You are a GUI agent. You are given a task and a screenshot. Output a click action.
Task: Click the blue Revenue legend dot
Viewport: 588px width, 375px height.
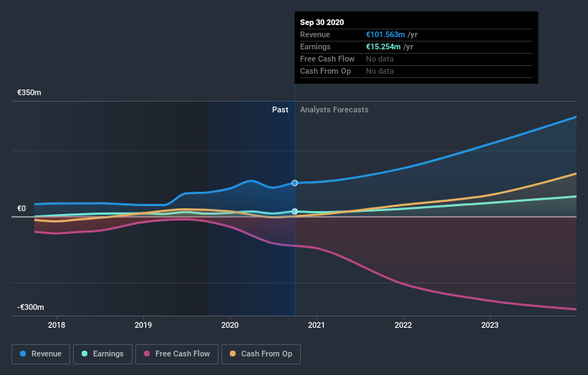[23, 354]
